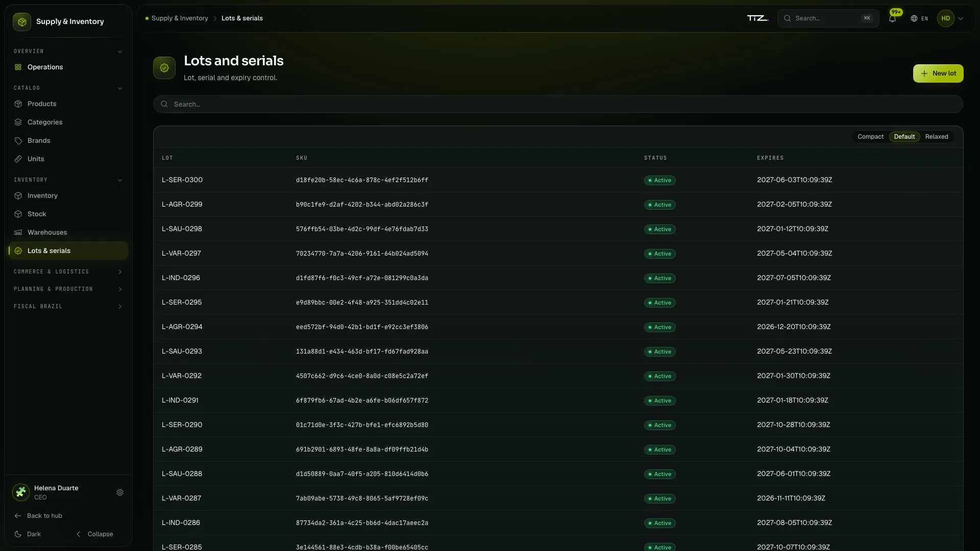Click the Stock cube icon

pos(18,214)
